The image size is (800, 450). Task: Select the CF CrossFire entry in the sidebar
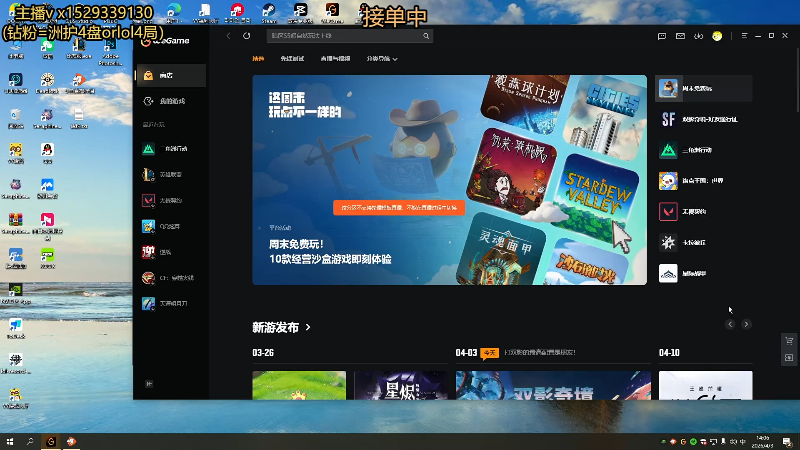tap(171, 278)
